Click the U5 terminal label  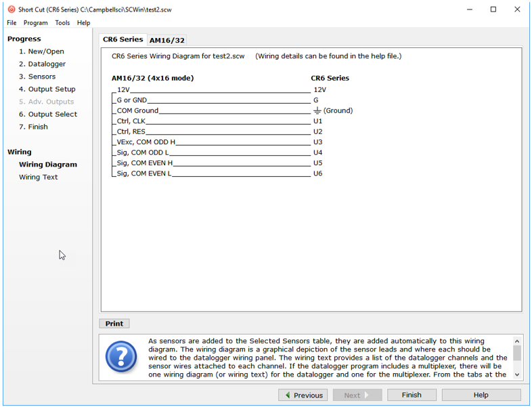tap(317, 163)
